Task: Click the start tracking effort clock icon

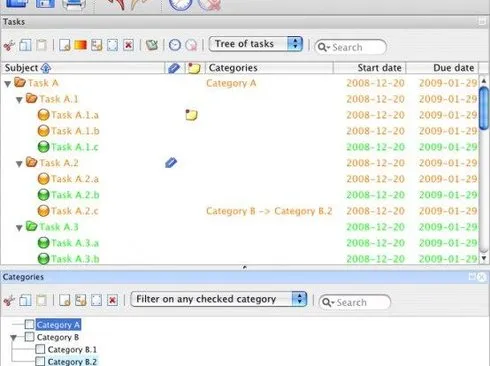Action: (x=175, y=45)
